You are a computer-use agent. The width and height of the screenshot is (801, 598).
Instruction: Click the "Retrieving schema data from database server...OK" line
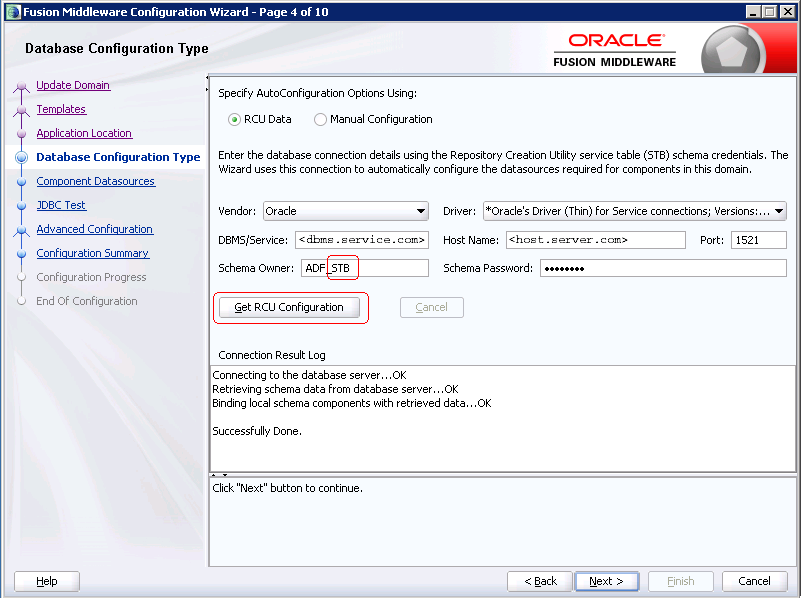click(x=336, y=389)
